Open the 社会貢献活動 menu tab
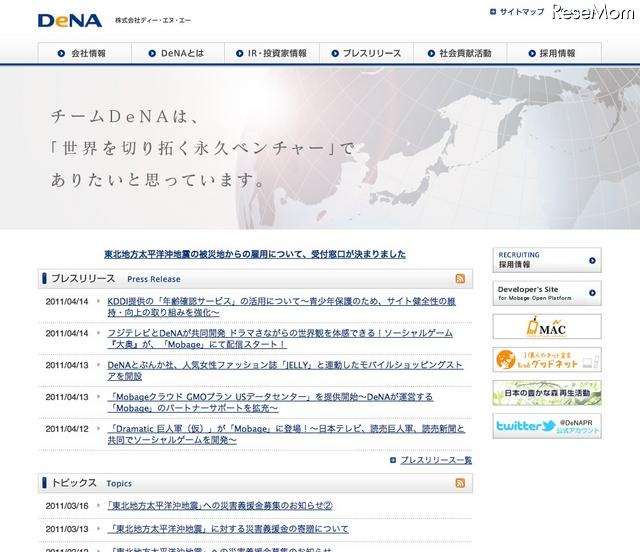 460,53
